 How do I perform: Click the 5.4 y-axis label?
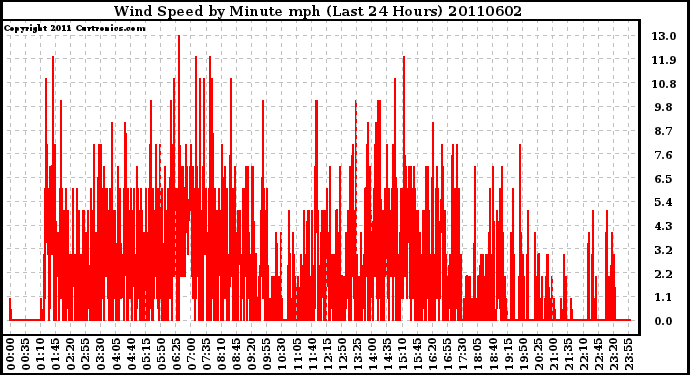[664, 202]
